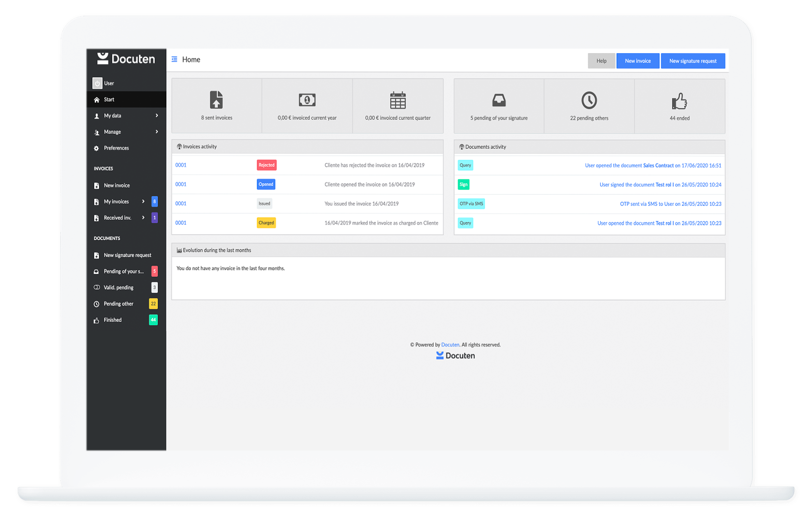Click the invoiced current year money icon
812x522 pixels.
click(x=307, y=101)
